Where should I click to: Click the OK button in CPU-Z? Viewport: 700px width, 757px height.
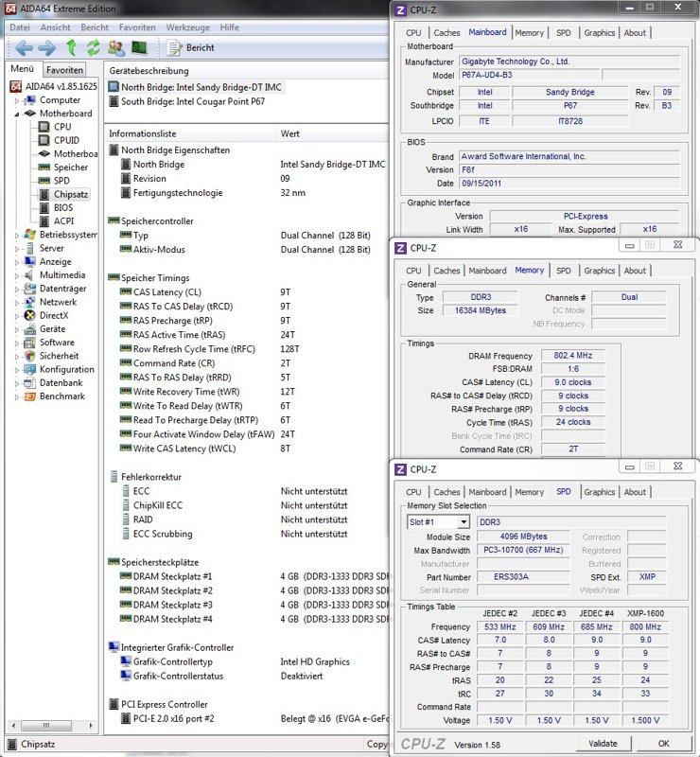(664, 744)
